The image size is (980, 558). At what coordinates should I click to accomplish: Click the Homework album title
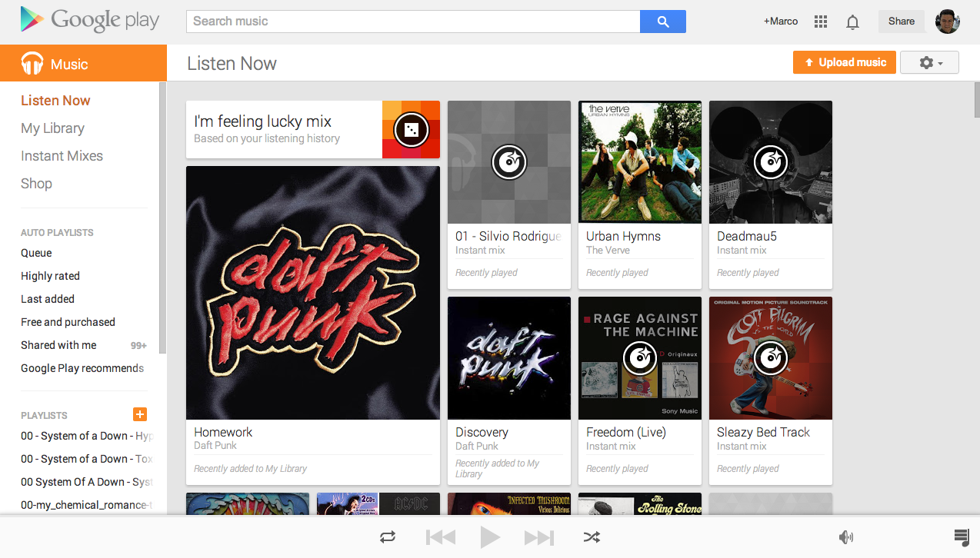coord(223,432)
